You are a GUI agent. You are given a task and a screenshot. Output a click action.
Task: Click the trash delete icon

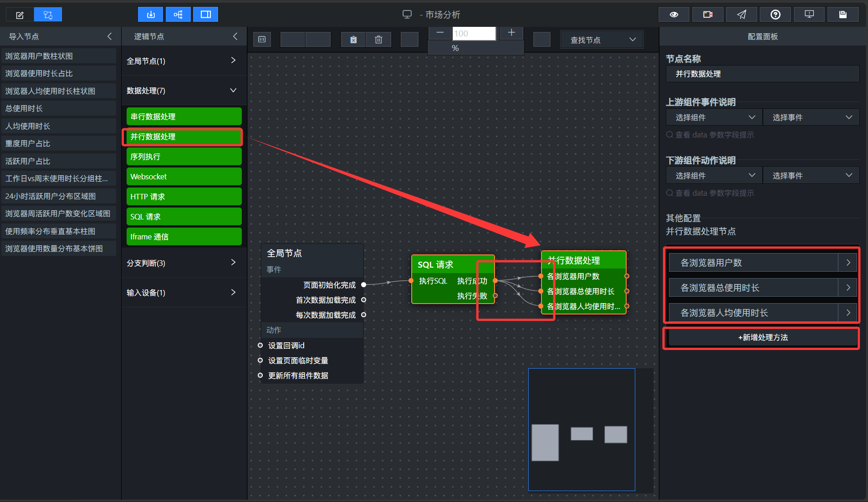378,40
